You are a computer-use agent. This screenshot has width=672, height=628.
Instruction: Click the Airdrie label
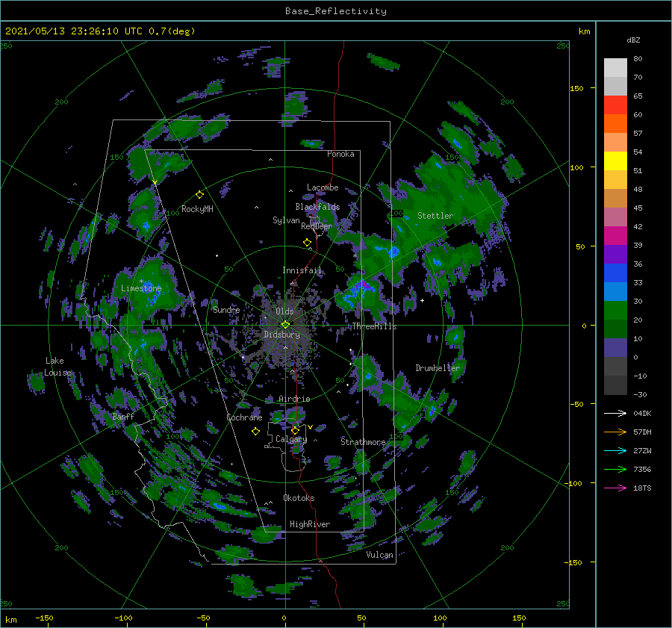point(294,399)
